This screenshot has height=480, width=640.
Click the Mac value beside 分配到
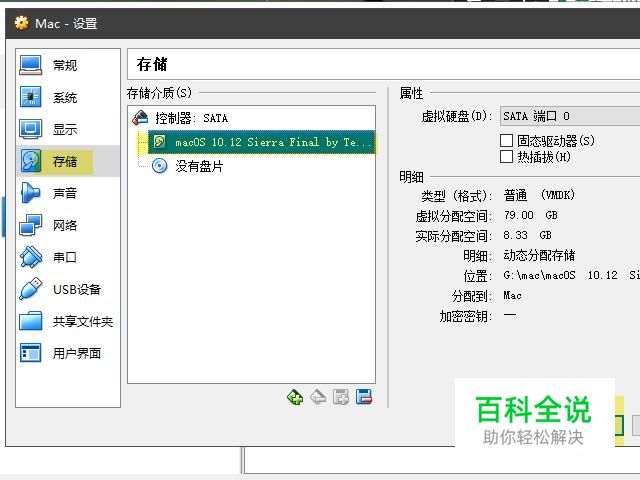[x=512, y=295]
